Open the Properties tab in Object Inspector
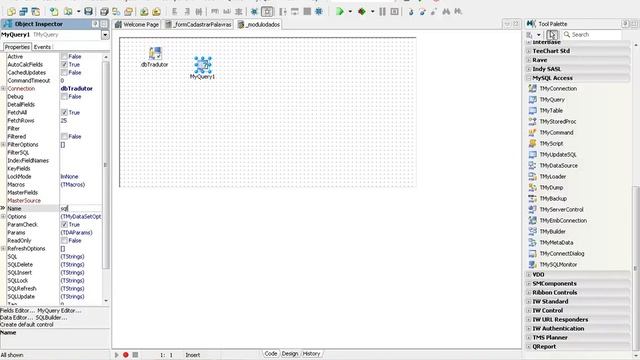This screenshot has height=360, width=640. click(x=17, y=47)
